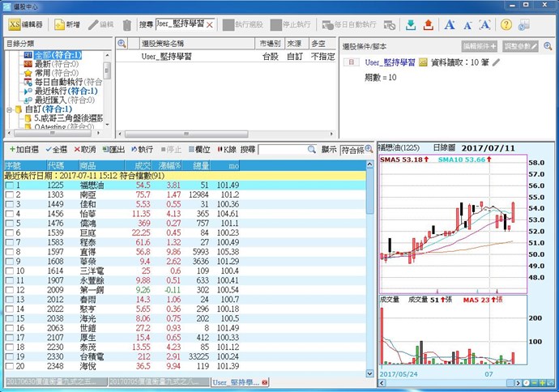Expand the 自訂 folder in tree
This screenshot has height=392, width=559.
[x=7, y=109]
